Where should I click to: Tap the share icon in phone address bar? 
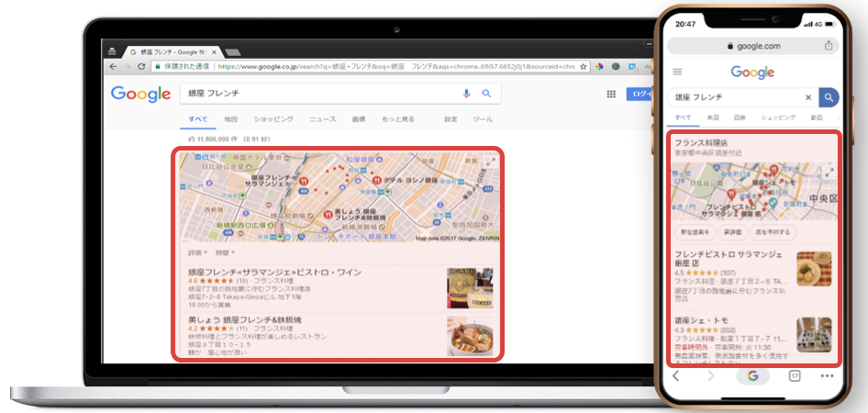pos(829,45)
